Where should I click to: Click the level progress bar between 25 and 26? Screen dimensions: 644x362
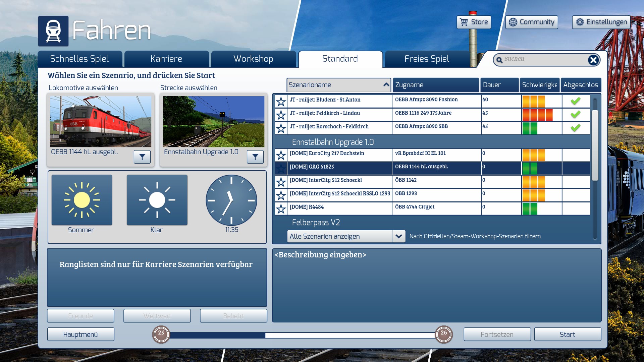302,335
